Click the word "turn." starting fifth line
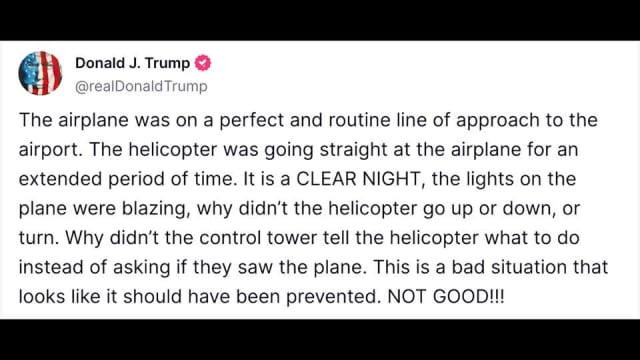 (x=39, y=238)
